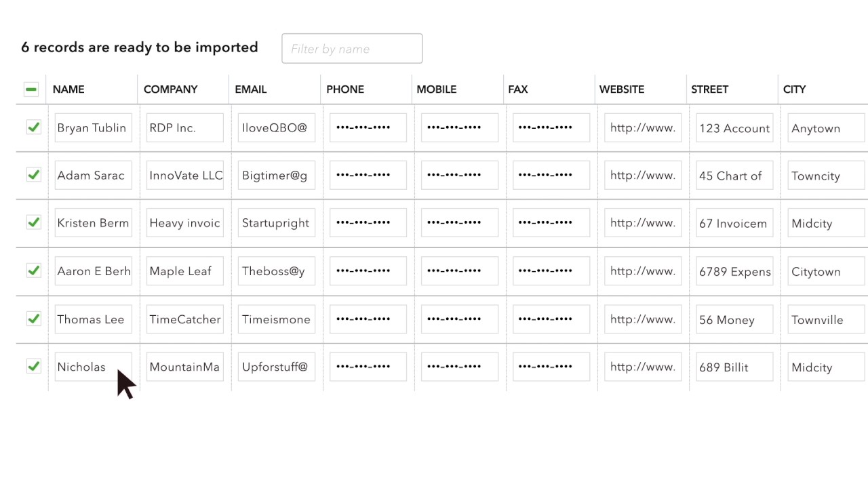This screenshot has width=868, height=488.
Task: Click the 67 Invoicem street field
Action: pyautogui.click(x=734, y=223)
